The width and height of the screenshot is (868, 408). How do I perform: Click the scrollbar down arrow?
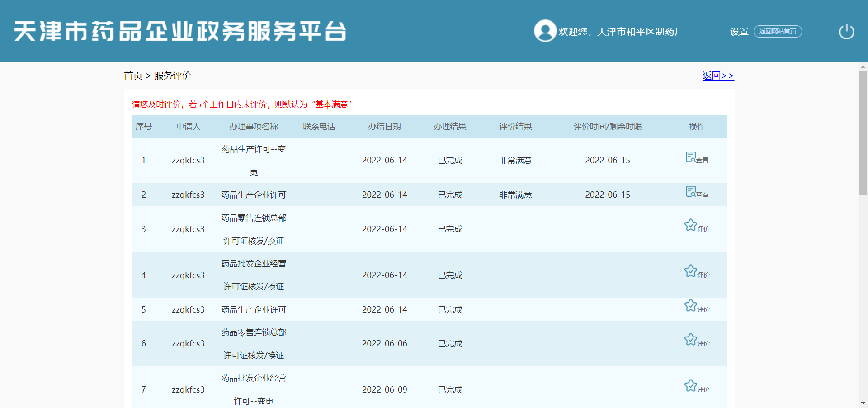pos(863,403)
